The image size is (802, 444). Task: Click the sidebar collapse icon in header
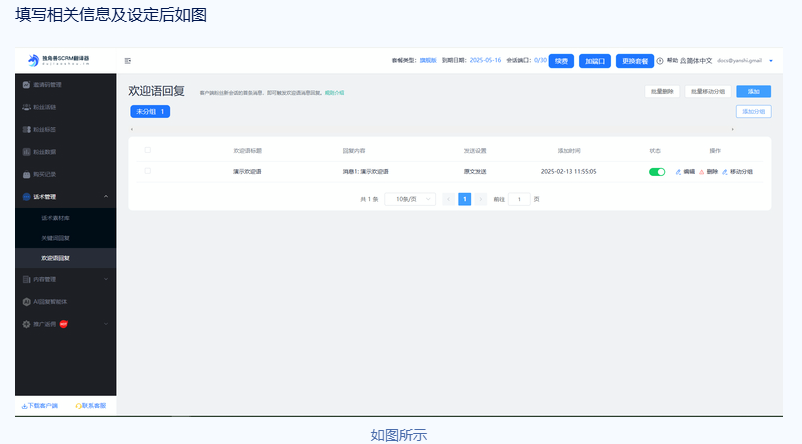[x=128, y=61]
